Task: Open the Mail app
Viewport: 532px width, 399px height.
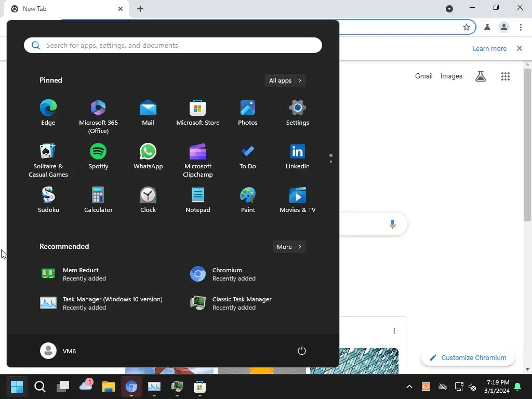Action: click(148, 113)
